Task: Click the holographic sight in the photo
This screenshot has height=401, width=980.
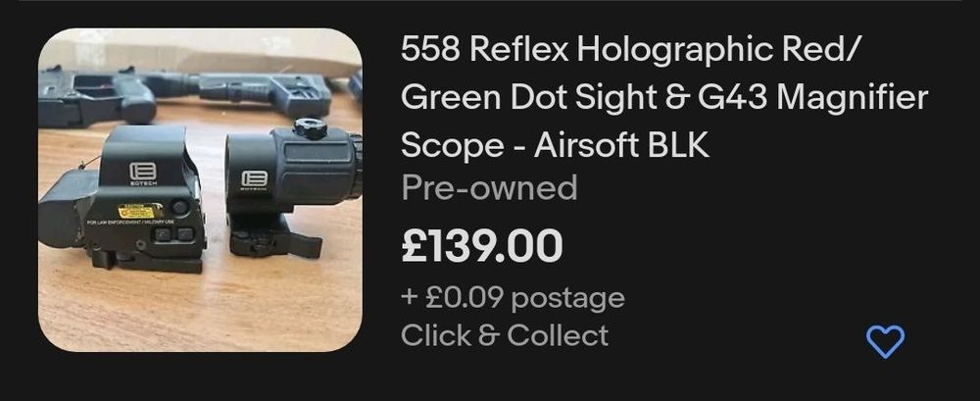Action: (123, 200)
